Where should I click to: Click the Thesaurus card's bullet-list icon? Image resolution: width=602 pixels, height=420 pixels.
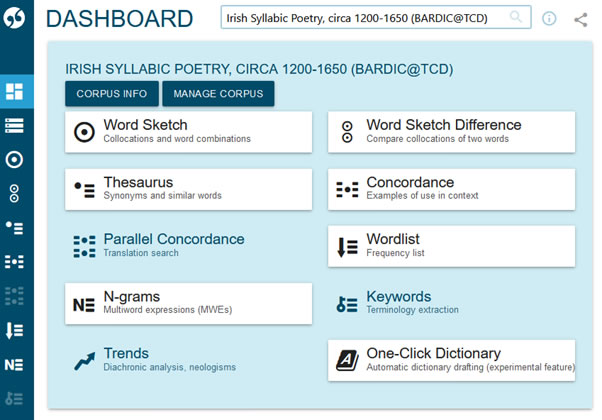pyautogui.click(x=84, y=190)
